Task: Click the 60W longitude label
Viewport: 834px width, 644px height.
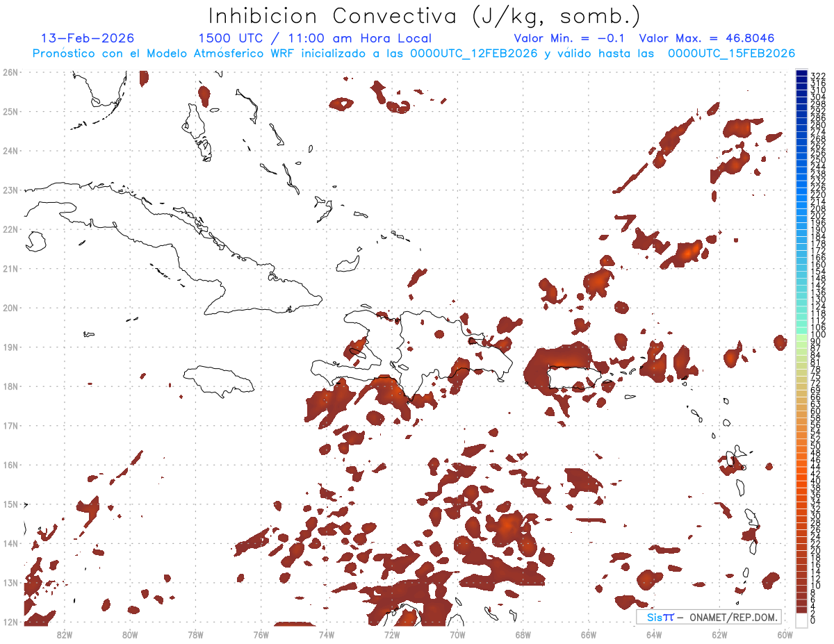Action: coord(785,634)
